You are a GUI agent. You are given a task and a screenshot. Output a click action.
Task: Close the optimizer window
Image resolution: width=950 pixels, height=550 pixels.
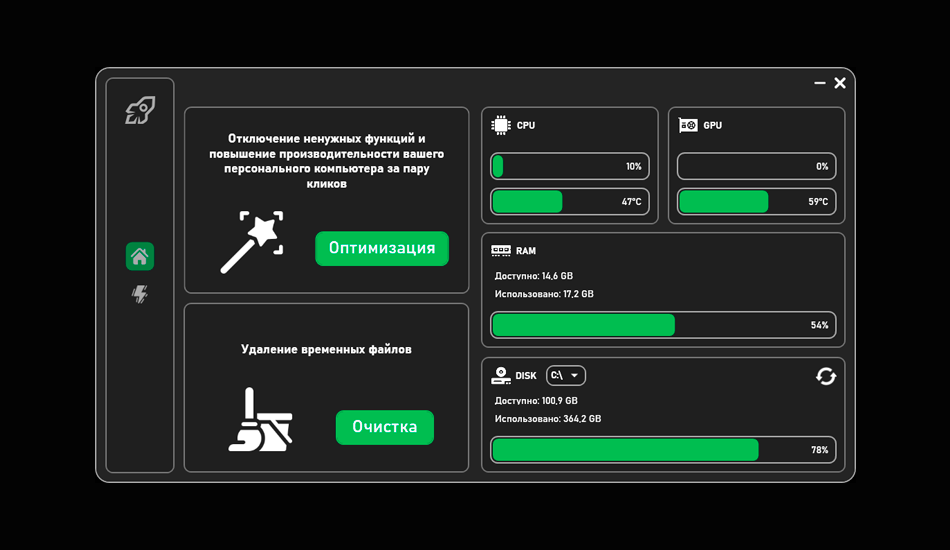(x=840, y=83)
